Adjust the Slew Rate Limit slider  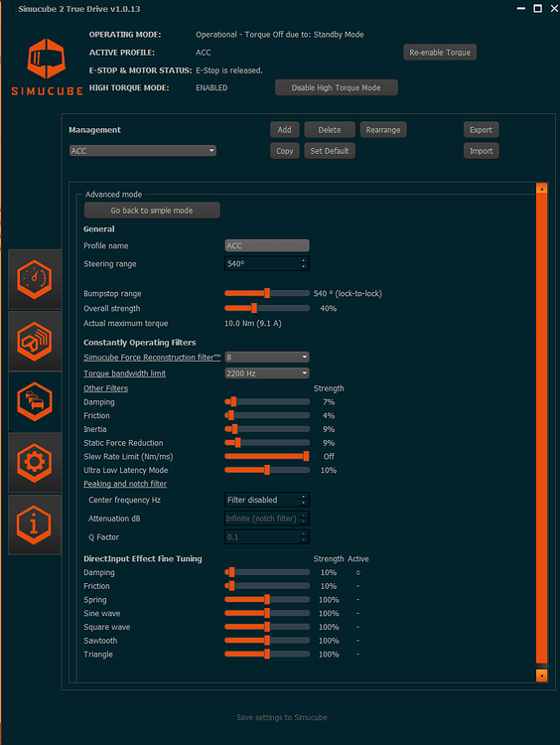tap(267, 456)
